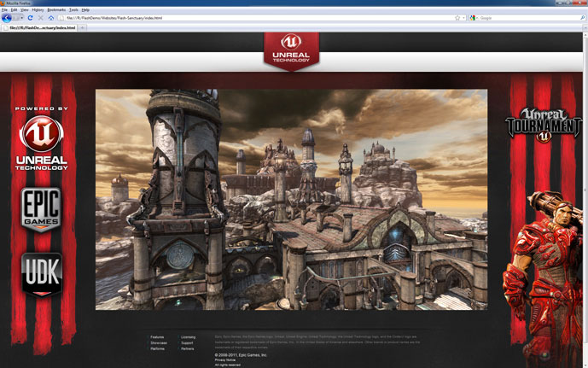Open the Tools menu

(x=73, y=9)
